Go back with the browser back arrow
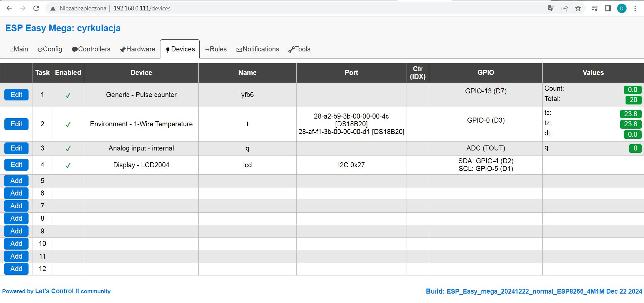Viewport: 644px width, 303px height. [x=9, y=8]
